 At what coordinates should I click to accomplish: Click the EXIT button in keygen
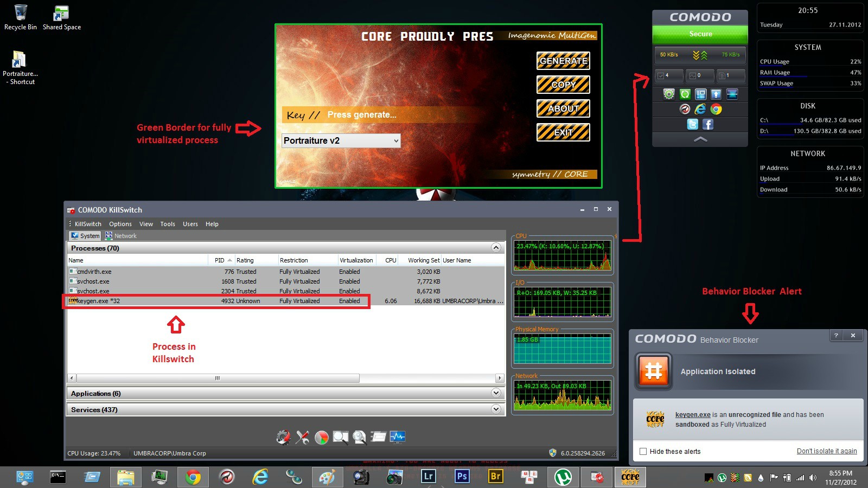coord(563,132)
